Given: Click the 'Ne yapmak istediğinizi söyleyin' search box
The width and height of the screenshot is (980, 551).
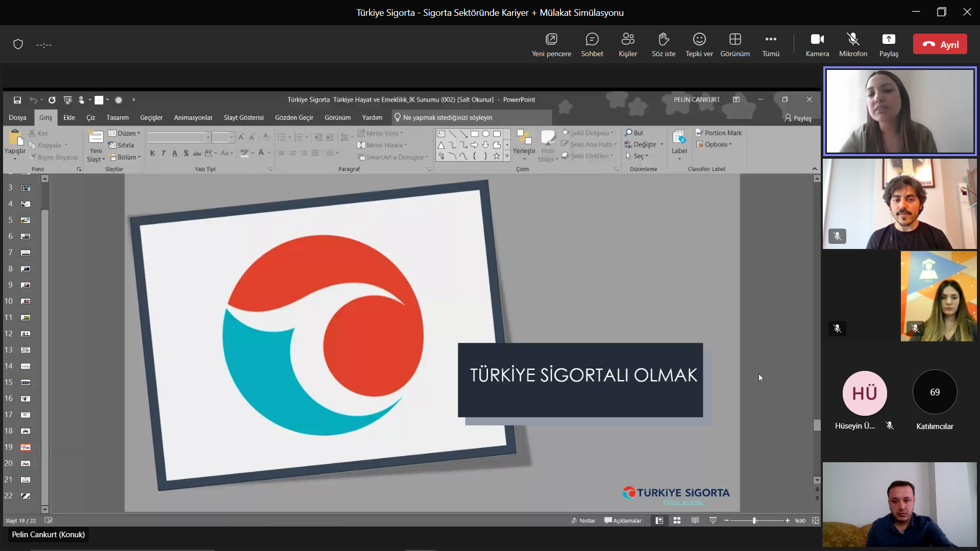Looking at the screenshot, I should pos(472,117).
